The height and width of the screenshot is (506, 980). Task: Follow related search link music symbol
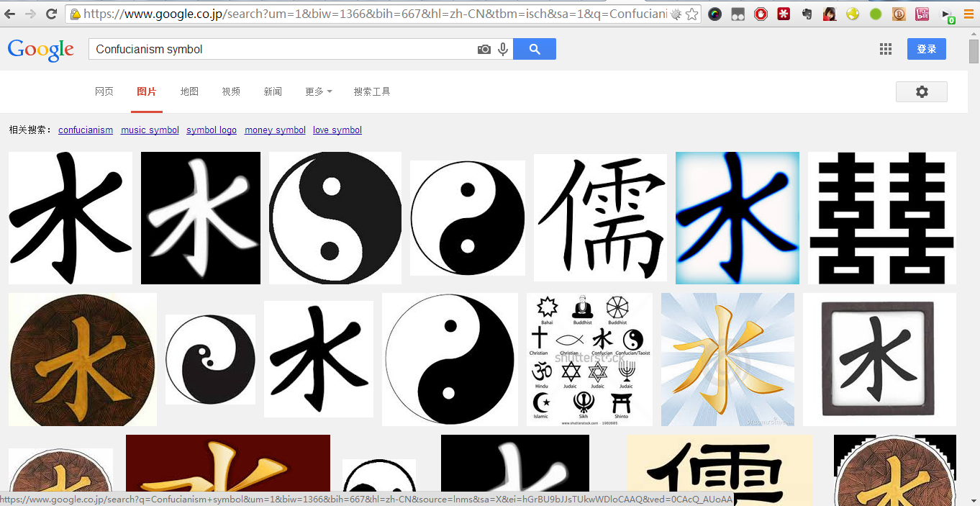tap(150, 130)
